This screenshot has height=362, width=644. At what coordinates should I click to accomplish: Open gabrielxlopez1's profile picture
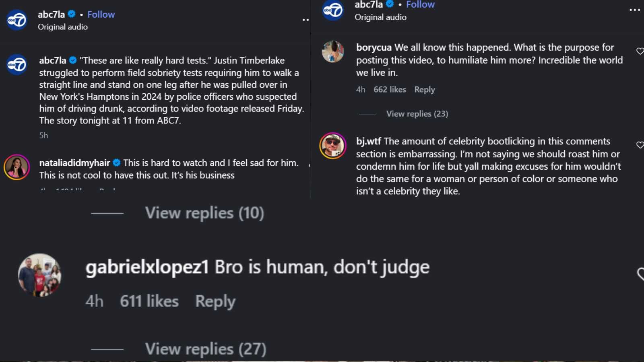click(39, 275)
